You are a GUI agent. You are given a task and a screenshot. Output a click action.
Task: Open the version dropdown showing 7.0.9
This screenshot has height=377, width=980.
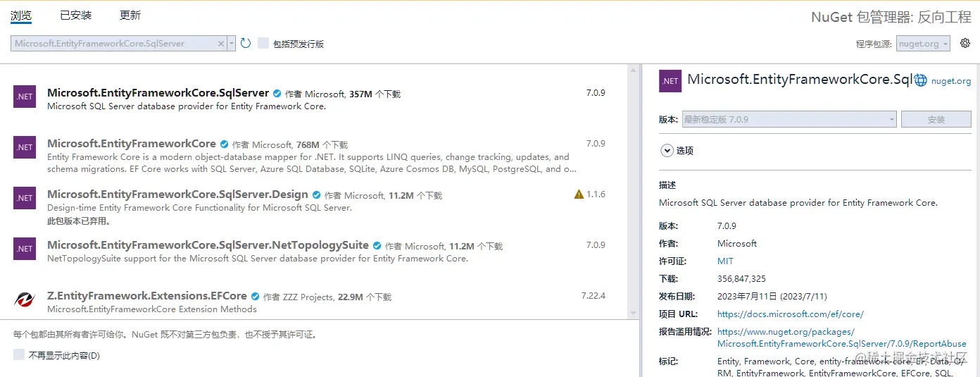[x=789, y=119]
